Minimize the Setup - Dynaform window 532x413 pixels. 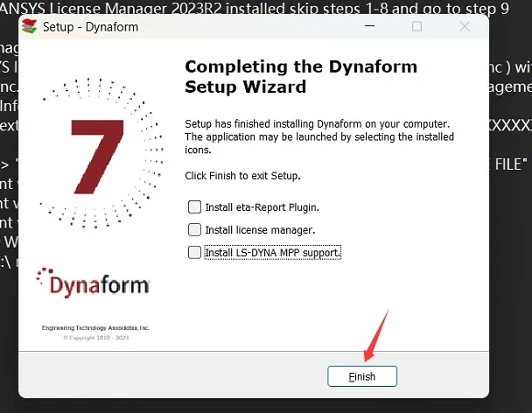[370, 26]
